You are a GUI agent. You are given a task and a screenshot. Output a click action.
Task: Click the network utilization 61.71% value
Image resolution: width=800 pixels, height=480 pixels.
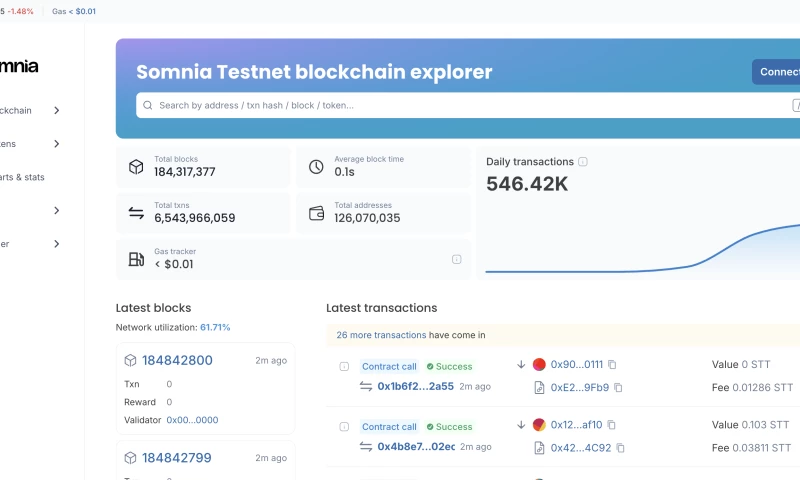(215, 327)
